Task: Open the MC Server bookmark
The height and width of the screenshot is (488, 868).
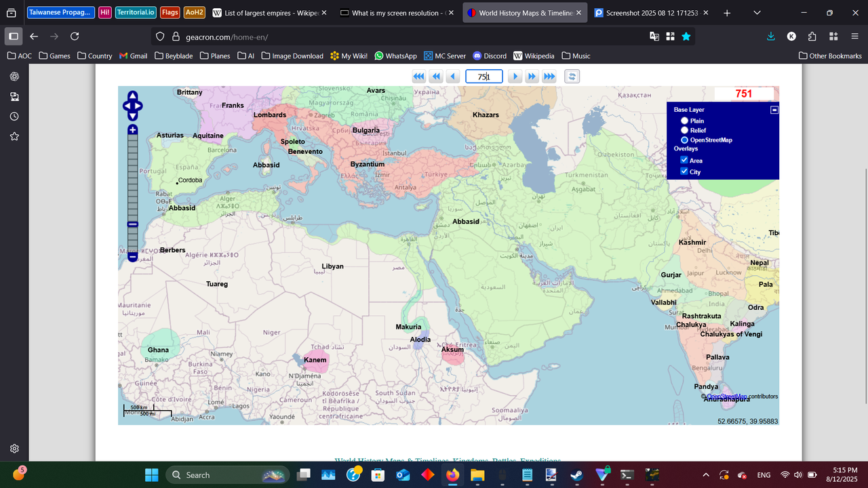Action: (445, 56)
